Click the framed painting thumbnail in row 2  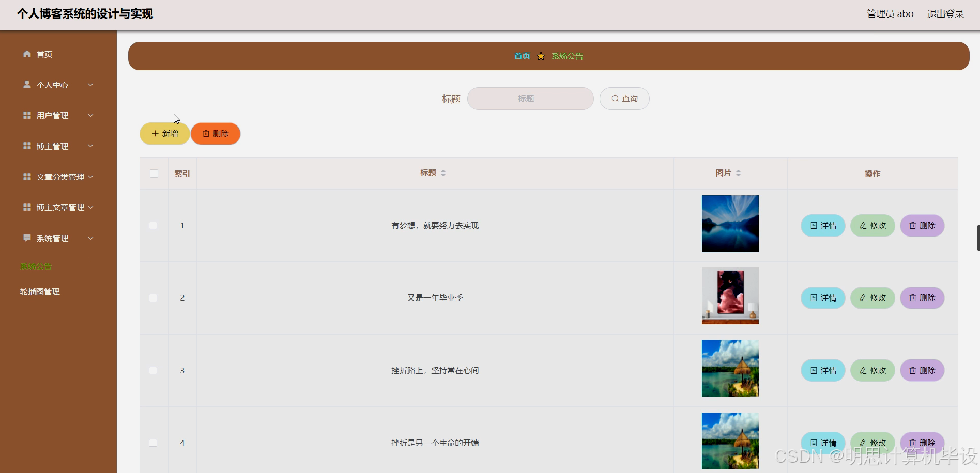730,296
